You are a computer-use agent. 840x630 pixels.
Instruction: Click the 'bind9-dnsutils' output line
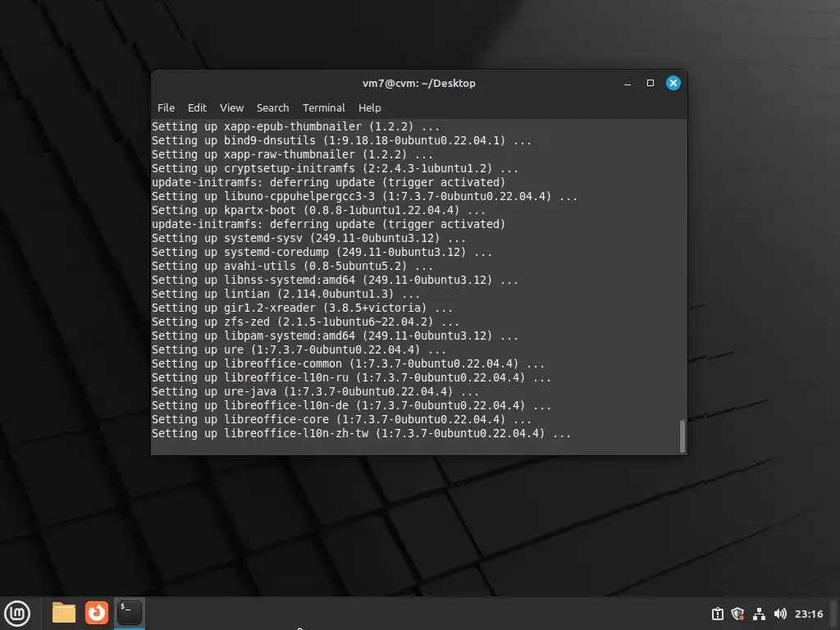pyautogui.click(x=341, y=140)
